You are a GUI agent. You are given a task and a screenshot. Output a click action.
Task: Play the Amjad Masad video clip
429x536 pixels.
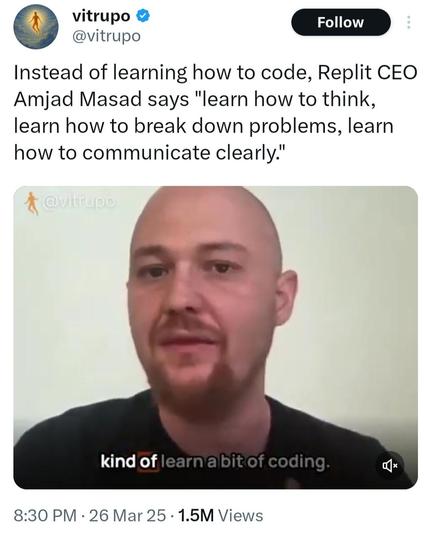(x=215, y=337)
